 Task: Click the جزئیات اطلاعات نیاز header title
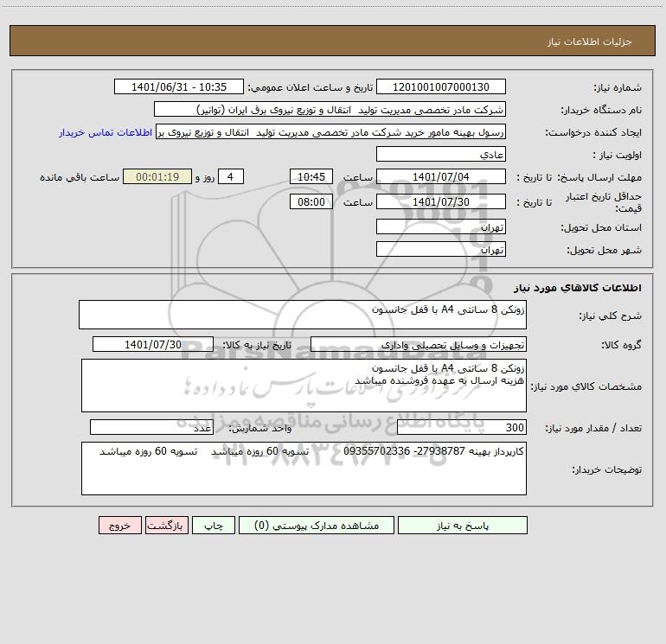(x=590, y=41)
